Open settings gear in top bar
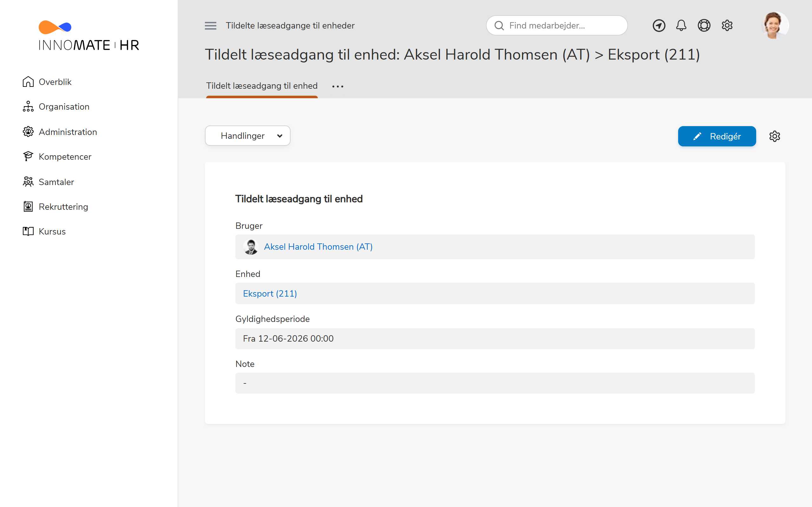This screenshot has height=507, width=812. tap(727, 25)
